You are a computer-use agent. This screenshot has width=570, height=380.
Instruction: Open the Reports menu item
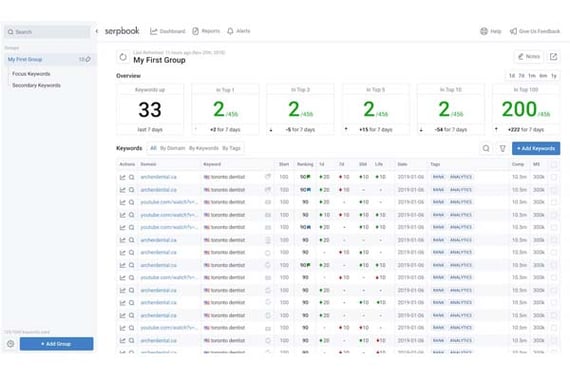pos(206,31)
